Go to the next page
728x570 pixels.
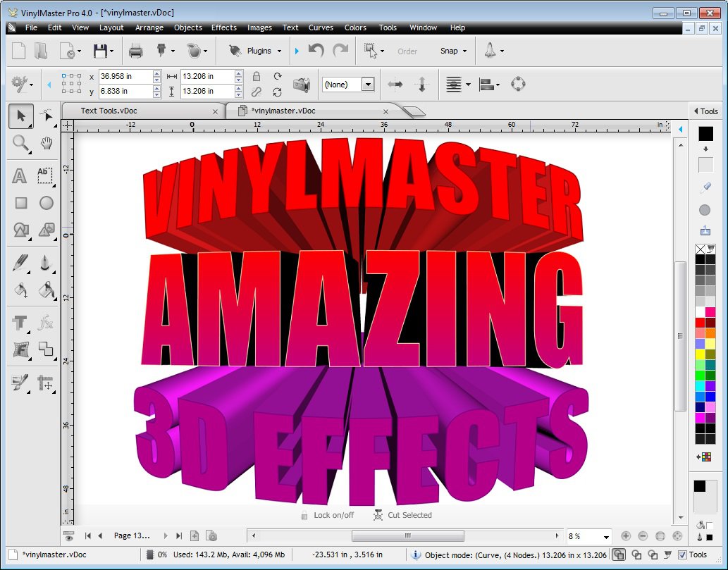(x=166, y=536)
